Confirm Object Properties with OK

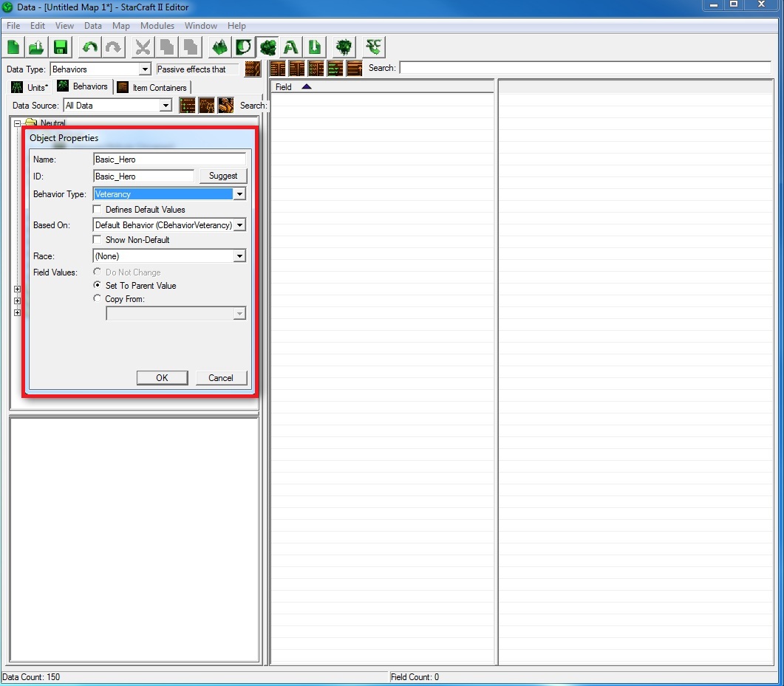tap(162, 378)
